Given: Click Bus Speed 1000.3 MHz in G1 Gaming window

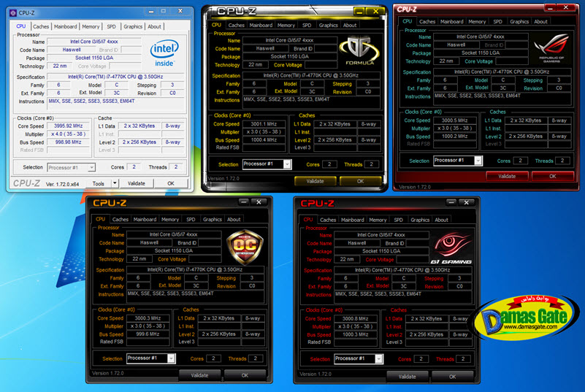Looking at the screenshot, I should click(356, 334).
